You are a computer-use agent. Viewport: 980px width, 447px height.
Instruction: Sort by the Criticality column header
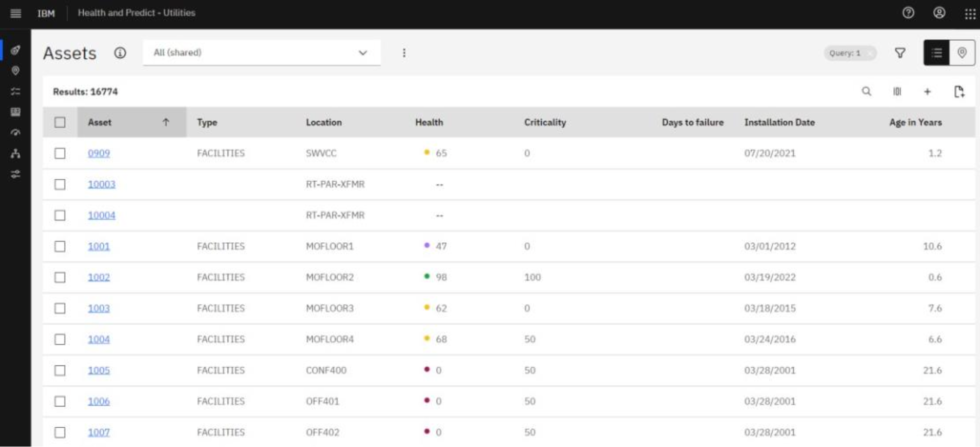click(545, 122)
